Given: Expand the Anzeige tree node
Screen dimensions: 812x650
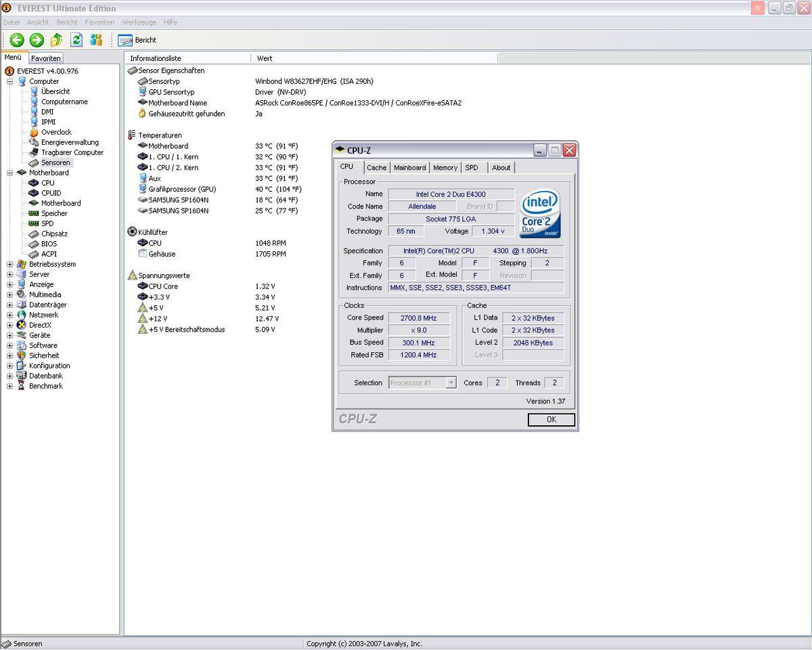Looking at the screenshot, I should [x=10, y=284].
